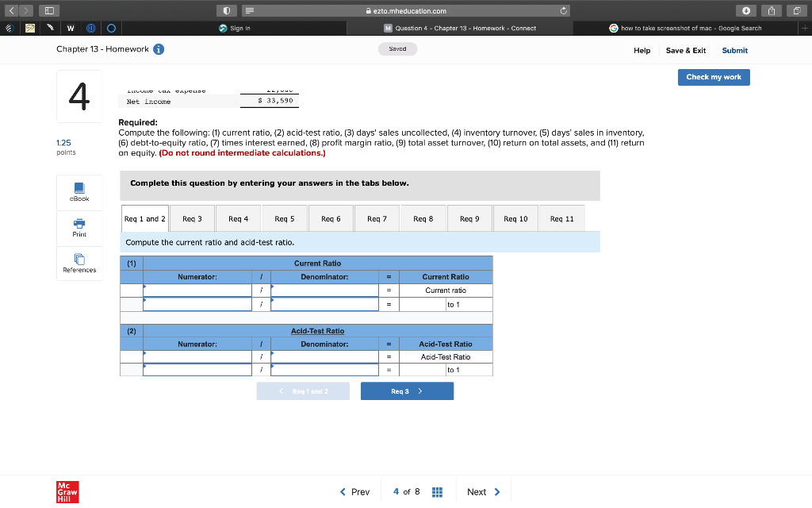Open Current Ratio numerator label dropdown
This screenshot has height=508, width=812.
click(x=197, y=291)
